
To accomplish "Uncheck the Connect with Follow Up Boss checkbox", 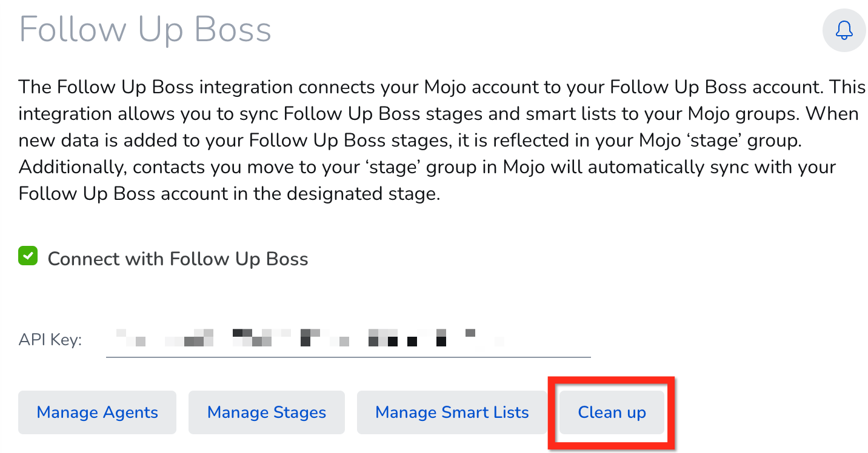I will tap(28, 256).
